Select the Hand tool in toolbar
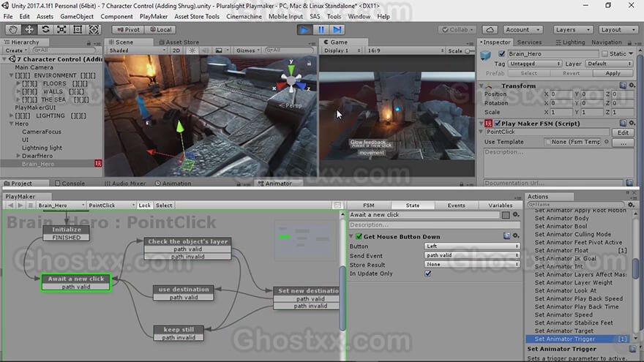 tap(13, 29)
